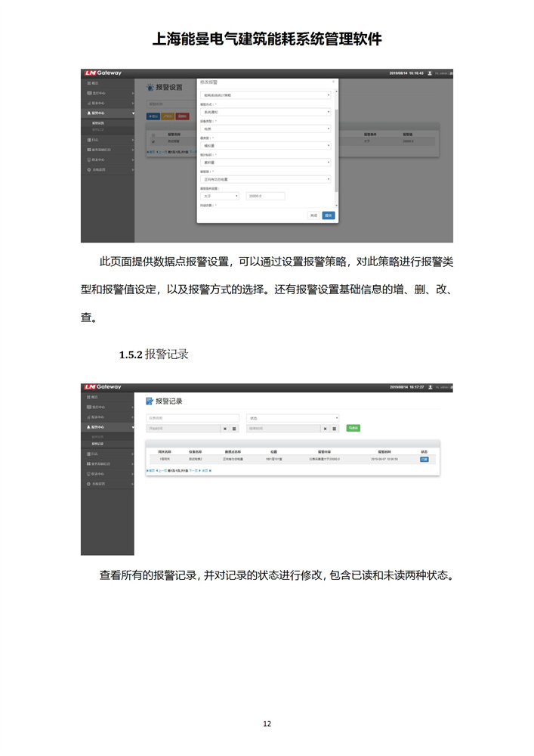Click the green 查询 search button
This screenshot has width=534, height=756.
pos(353,428)
